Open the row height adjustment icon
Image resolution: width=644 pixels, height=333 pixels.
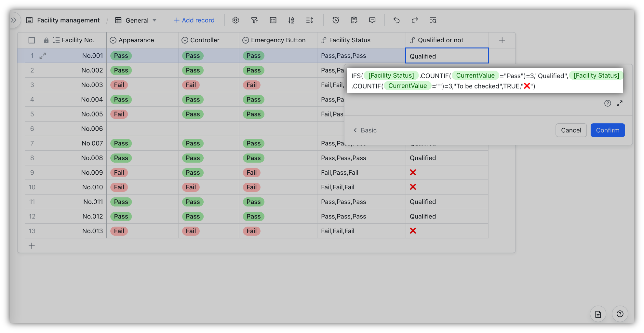click(x=309, y=20)
